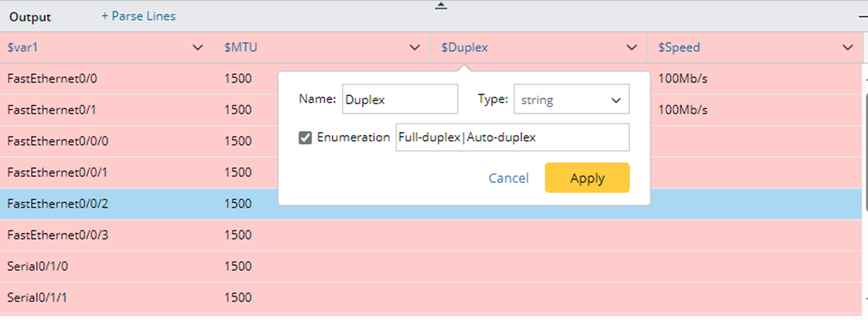This screenshot has height=320, width=868.
Task: Open the $Duplex column dropdown arrow
Action: [632, 48]
